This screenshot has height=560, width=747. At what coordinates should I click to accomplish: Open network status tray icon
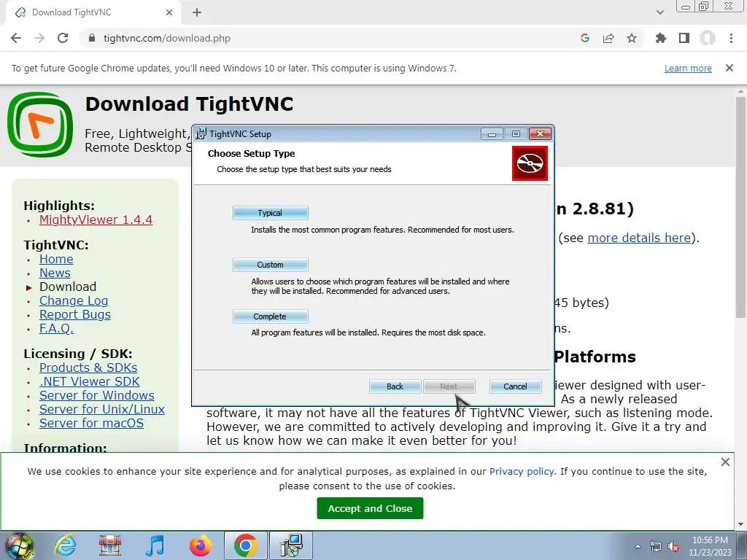pyautogui.click(x=656, y=546)
